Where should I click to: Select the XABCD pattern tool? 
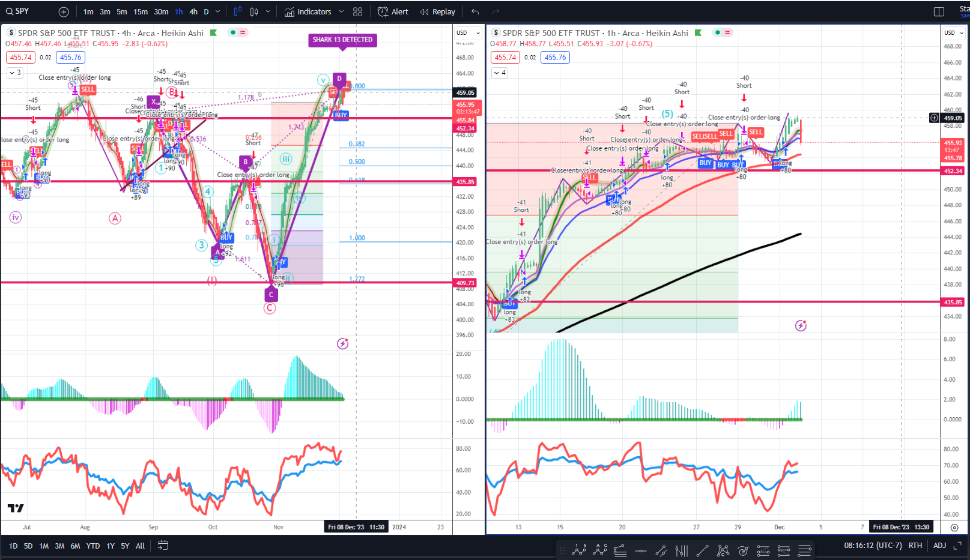723,549
